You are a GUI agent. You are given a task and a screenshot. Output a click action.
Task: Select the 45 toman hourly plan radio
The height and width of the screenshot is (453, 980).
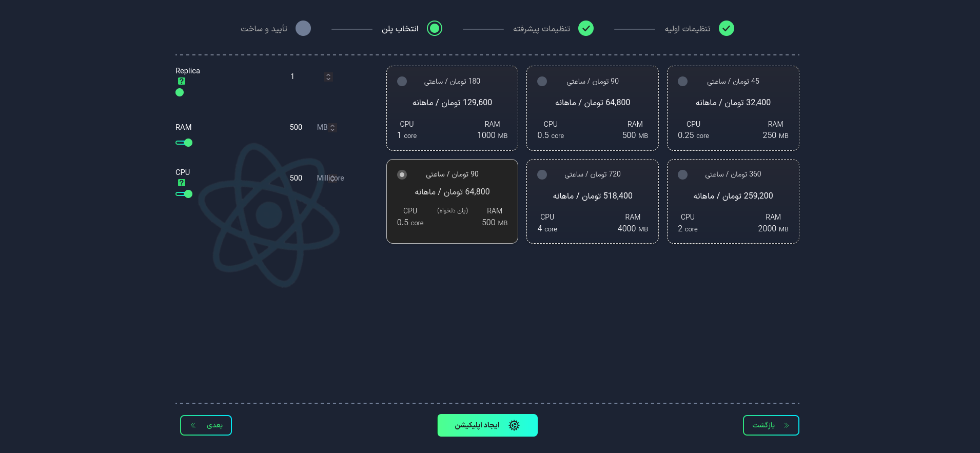tap(682, 82)
